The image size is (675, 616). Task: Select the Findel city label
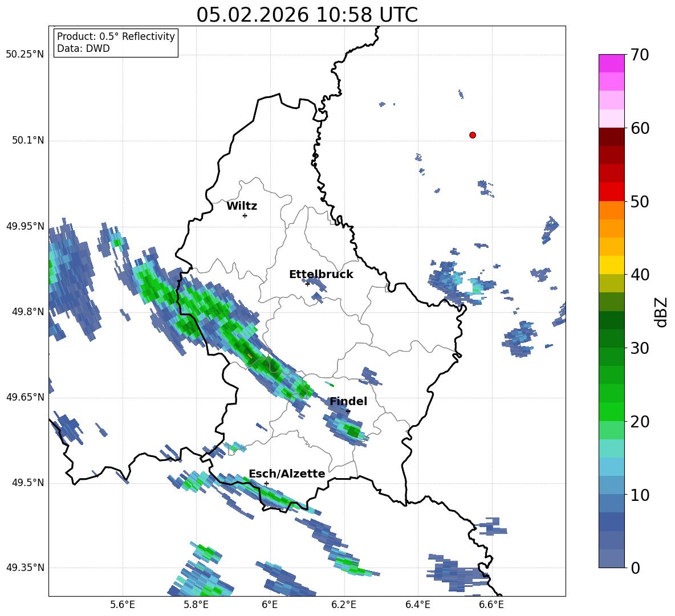point(348,401)
